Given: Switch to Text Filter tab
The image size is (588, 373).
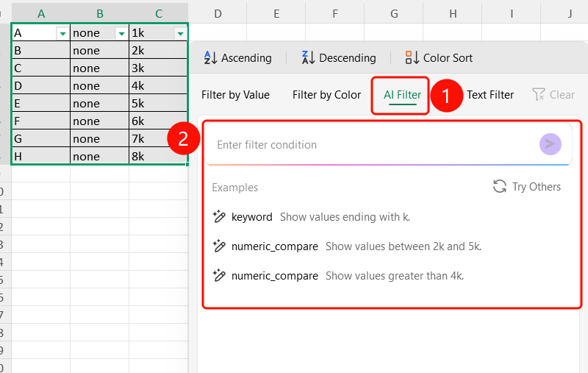Looking at the screenshot, I should [x=490, y=95].
